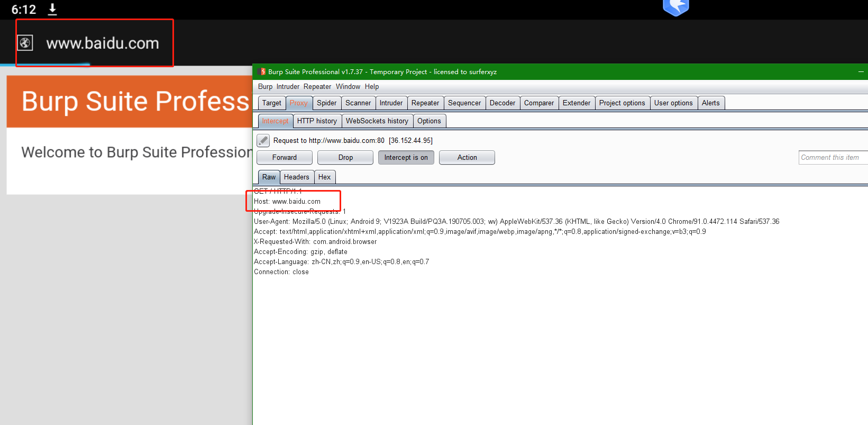Toggle the Intercept is on button
Screen dimensions: 868x425
(406, 157)
